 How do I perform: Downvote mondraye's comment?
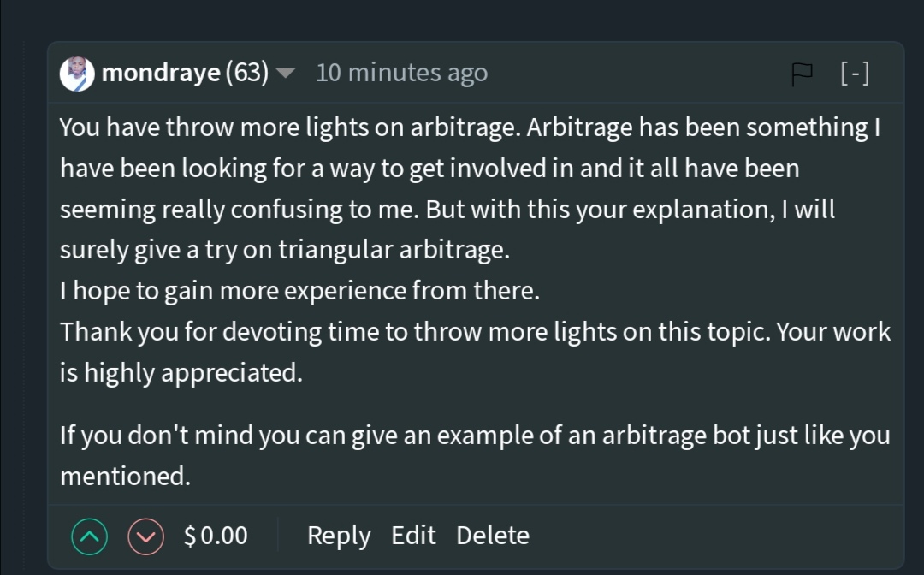click(145, 536)
